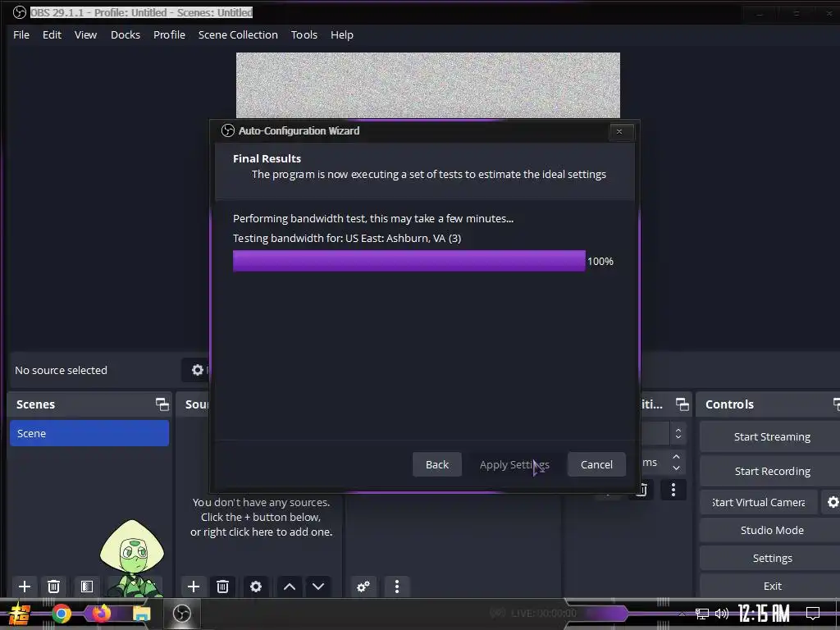Close the Auto-Configuration Wizard dialog

[x=619, y=131]
